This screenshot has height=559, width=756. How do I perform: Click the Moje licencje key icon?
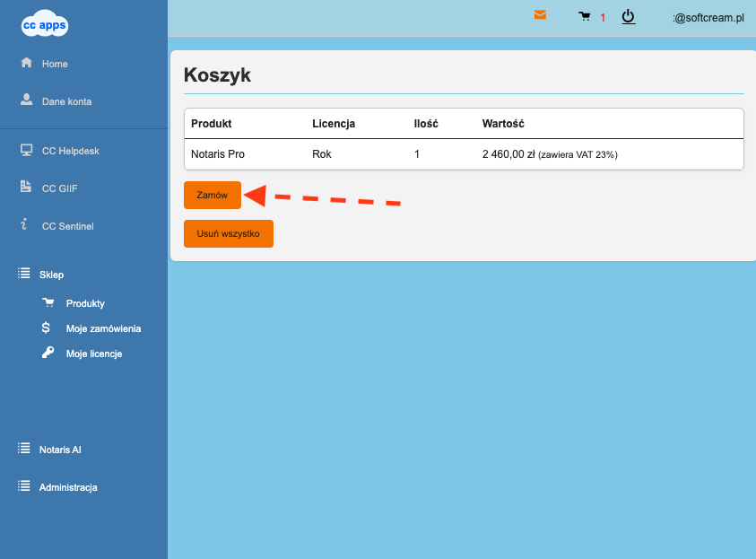[48, 353]
